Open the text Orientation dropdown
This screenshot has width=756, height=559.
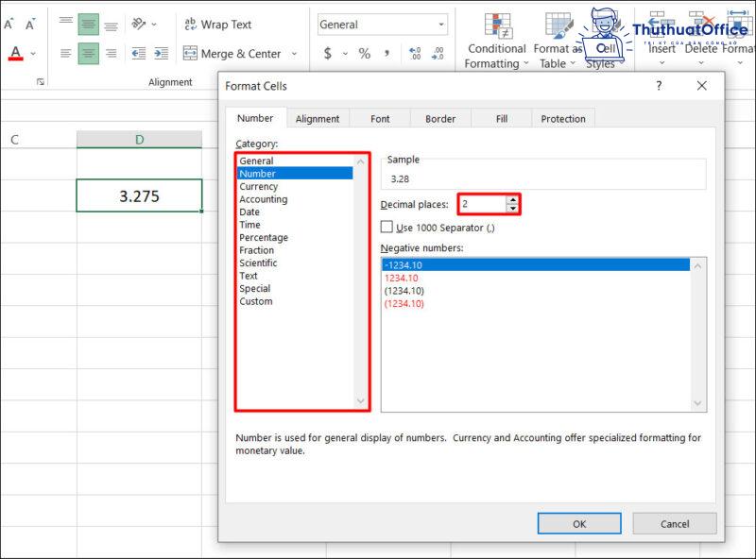(x=152, y=24)
